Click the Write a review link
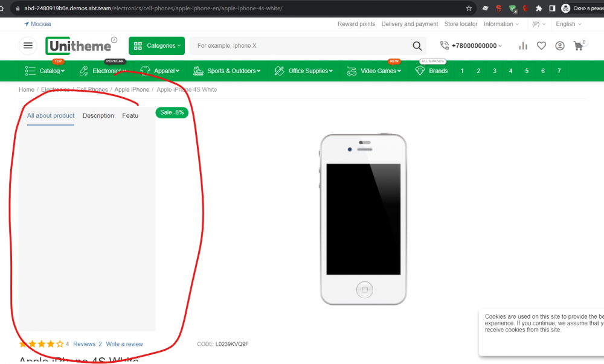Viewport: 604px width, 364px height. 124,343
